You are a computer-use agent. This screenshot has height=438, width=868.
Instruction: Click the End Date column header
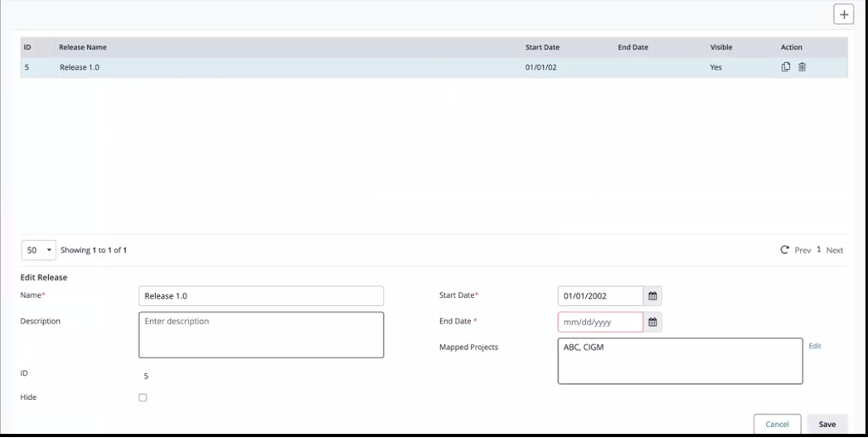(633, 47)
